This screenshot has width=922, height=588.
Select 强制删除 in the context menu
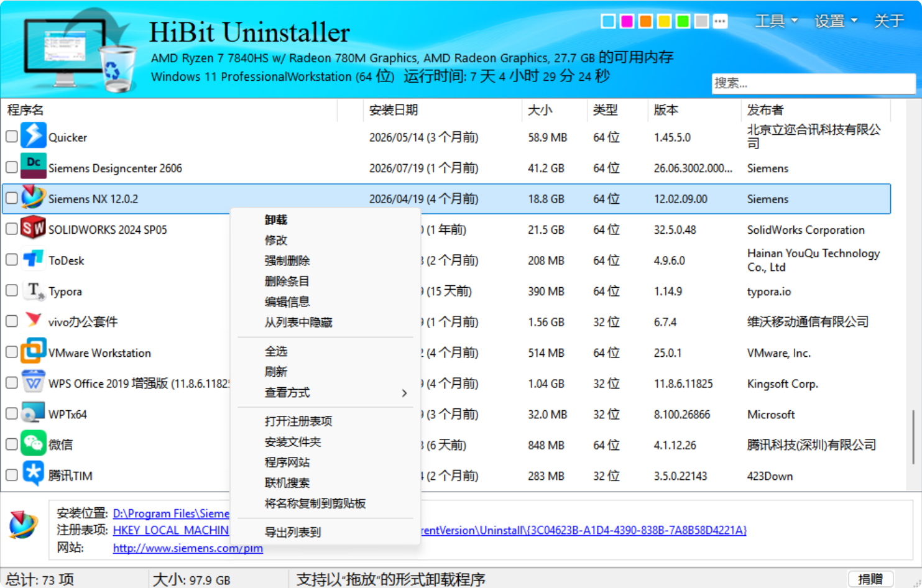tap(325, 261)
